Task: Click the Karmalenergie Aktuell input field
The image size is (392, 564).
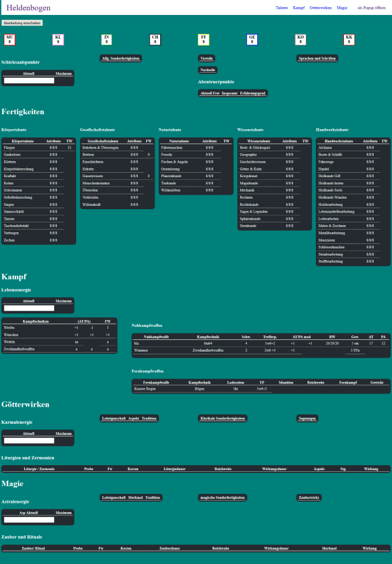Action: (x=29, y=440)
